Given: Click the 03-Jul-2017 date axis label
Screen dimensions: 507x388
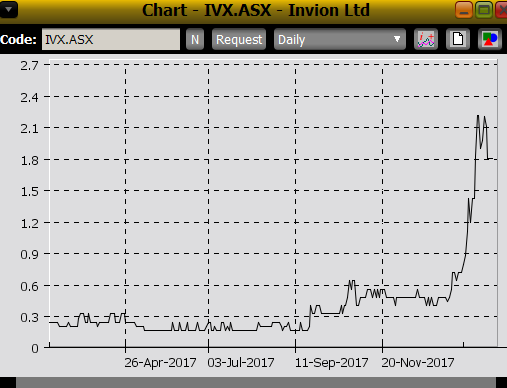Looking at the screenshot, I should click(x=241, y=363).
